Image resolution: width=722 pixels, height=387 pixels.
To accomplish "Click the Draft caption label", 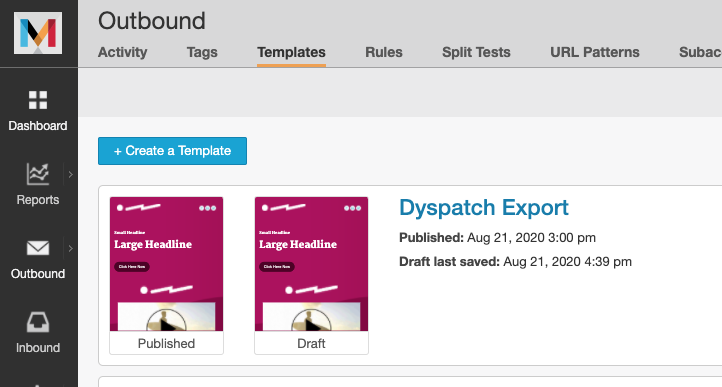I will click(311, 343).
